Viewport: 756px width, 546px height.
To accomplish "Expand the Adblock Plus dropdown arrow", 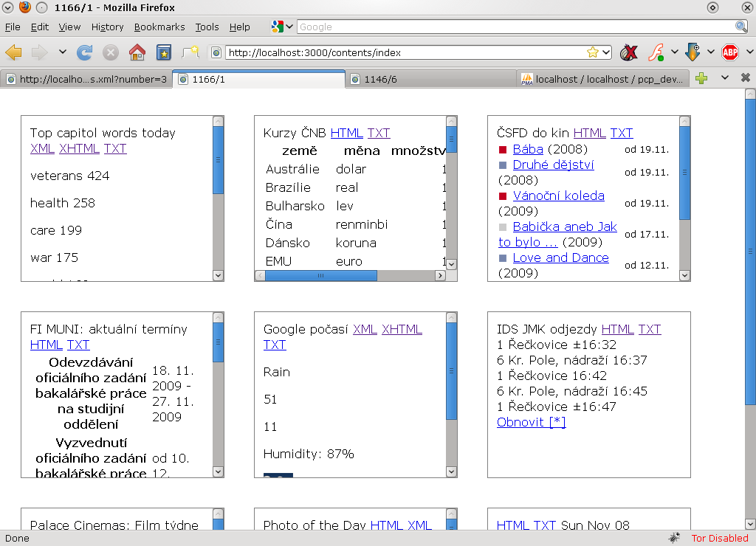I will (749, 52).
